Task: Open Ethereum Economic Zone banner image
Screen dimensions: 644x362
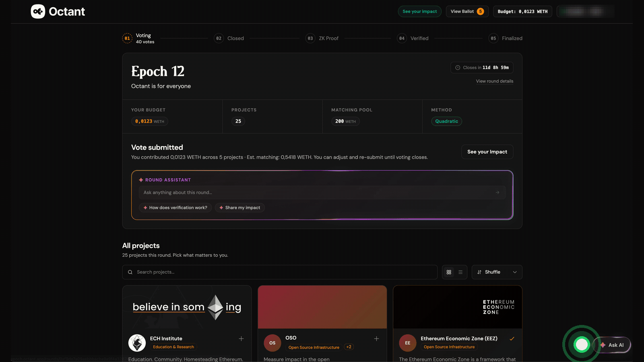Action: point(458,307)
